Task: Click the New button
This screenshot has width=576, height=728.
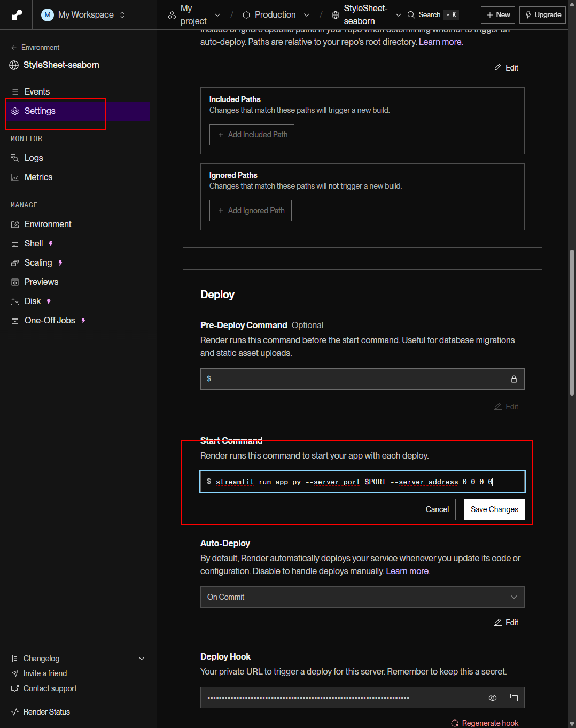Action: (498, 15)
